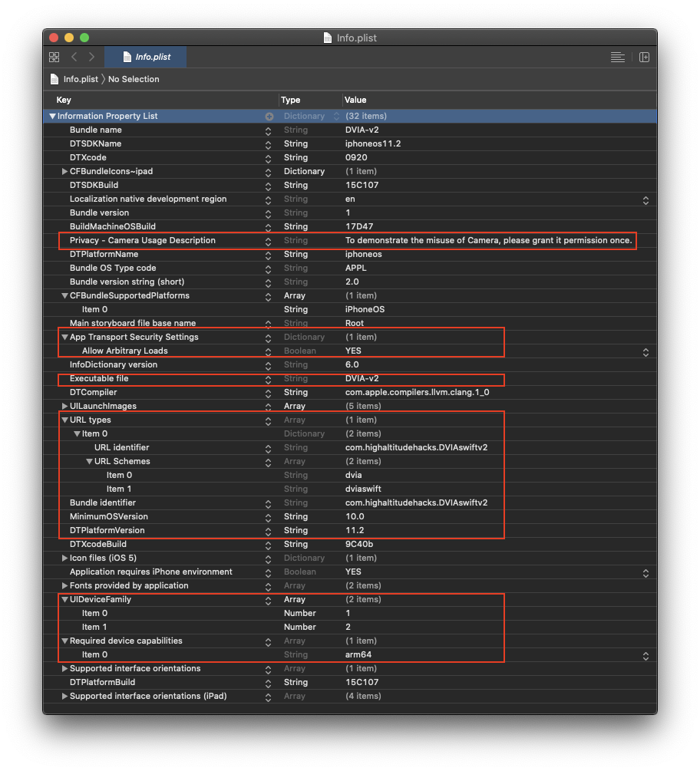Open the related items grid menu
Viewport: 700px width, 771px height.
tap(54, 58)
